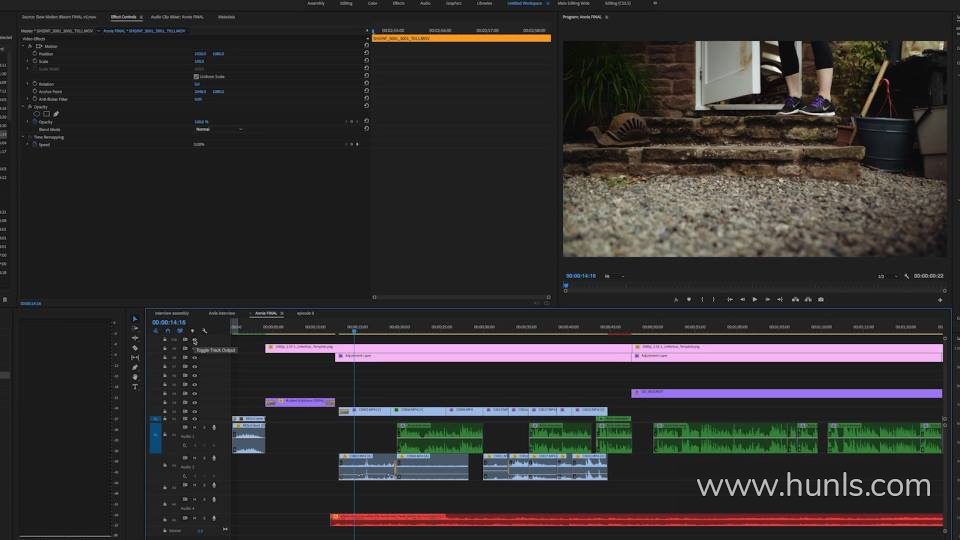Select the Slip tool
Screen dimensions: 960x540
135,358
